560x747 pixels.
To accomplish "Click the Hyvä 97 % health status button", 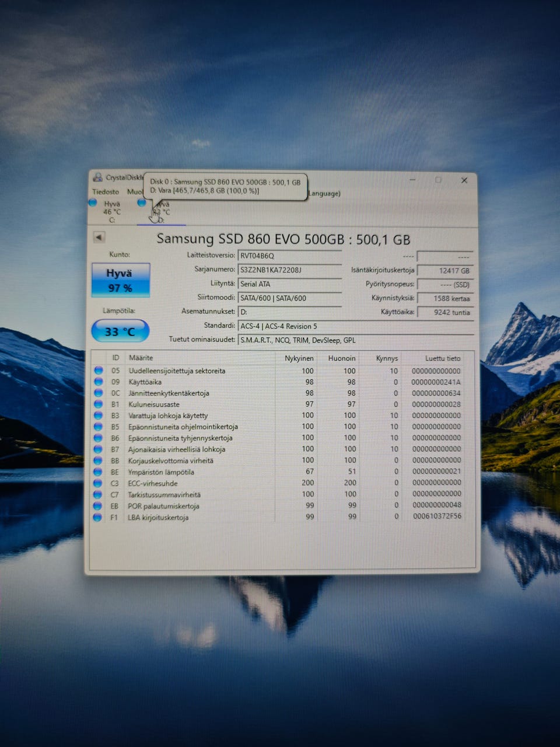I will [x=120, y=280].
